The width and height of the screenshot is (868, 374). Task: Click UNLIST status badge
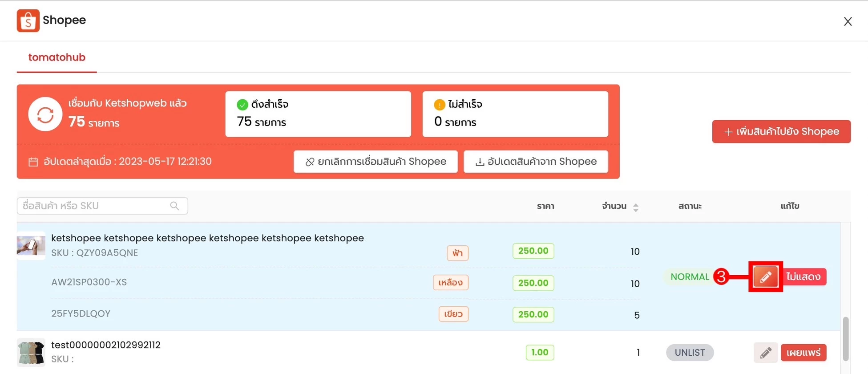pyautogui.click(x=690, y=353)
